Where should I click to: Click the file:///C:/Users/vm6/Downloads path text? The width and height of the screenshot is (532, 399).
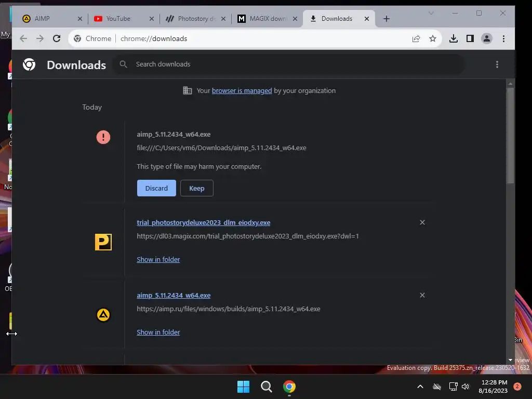coord(221,148)
